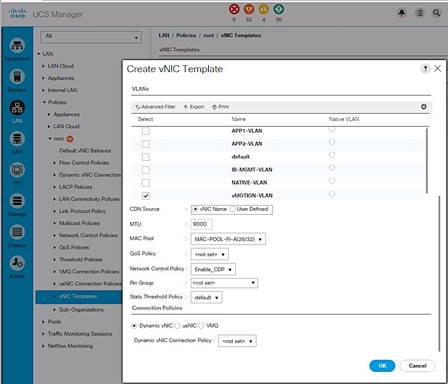
Task: Open the header menu list icon
Action: pyautogui.click(x=420, y=13)
